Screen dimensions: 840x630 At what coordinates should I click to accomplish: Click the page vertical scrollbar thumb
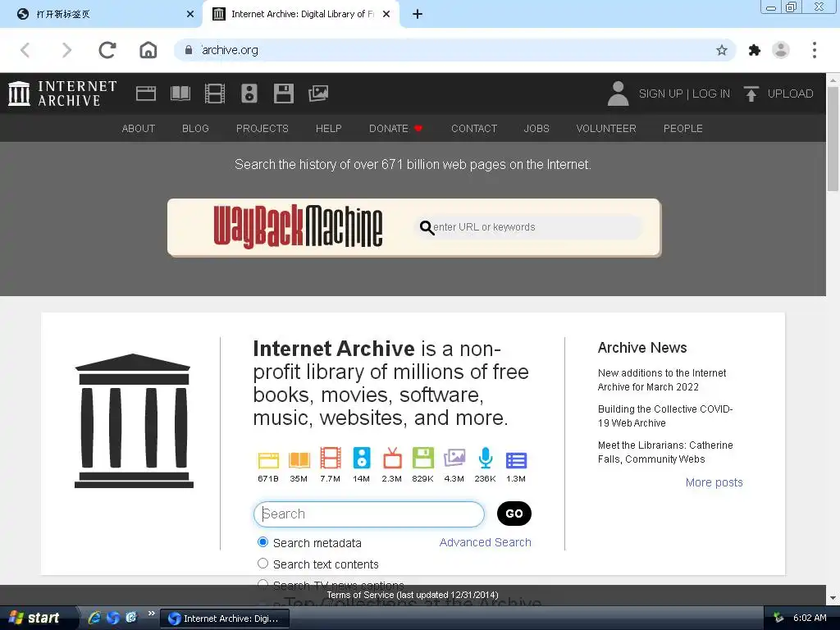(x=833, y=139)
